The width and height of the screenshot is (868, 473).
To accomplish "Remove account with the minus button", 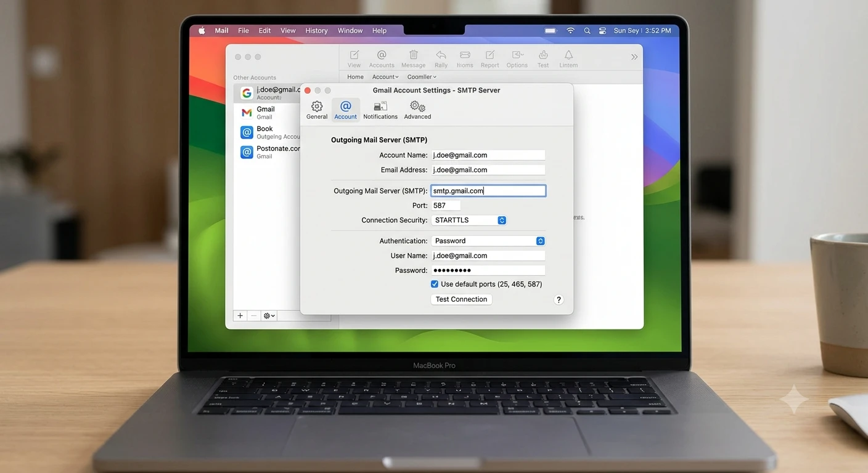I will click(x=254, y=315).
